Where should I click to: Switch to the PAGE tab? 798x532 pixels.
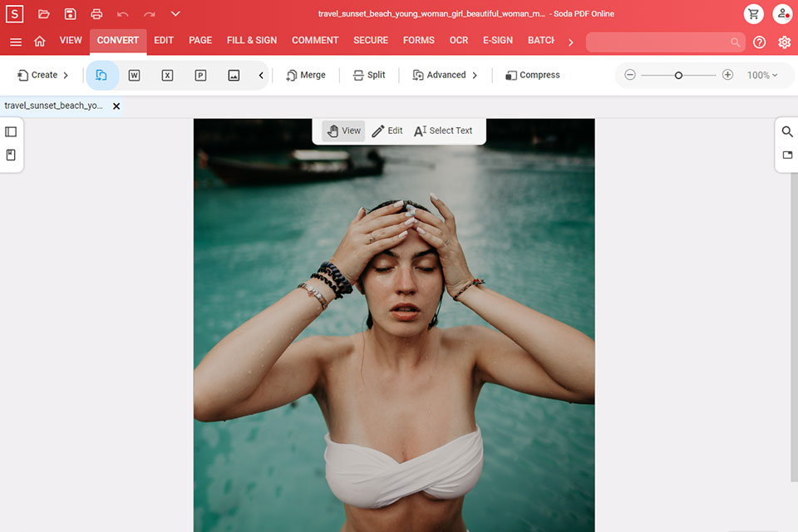(200, 40)
